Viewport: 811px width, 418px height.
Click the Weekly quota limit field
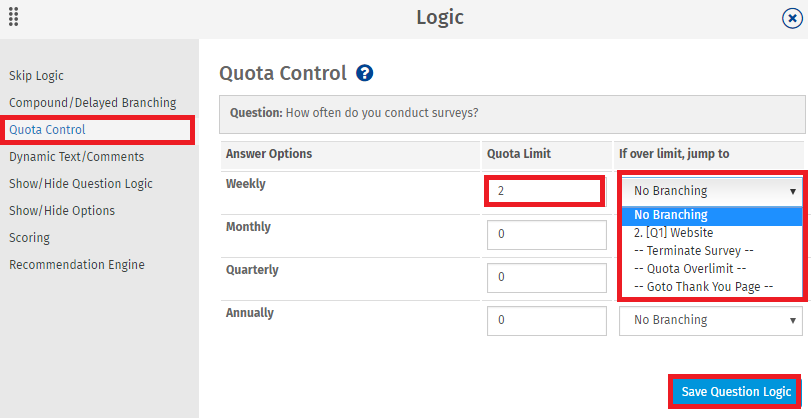click(545, 191)
